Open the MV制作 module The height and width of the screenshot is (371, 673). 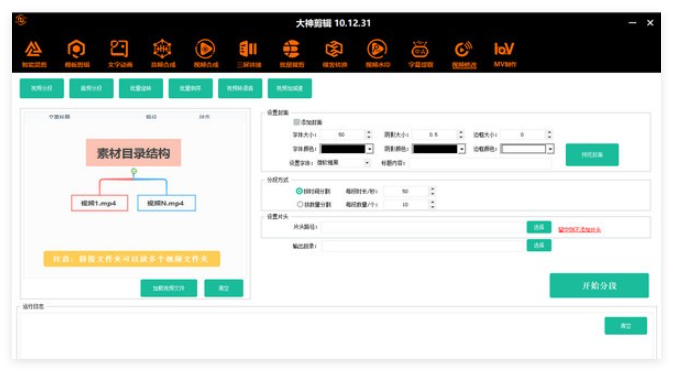coord(504,53)
